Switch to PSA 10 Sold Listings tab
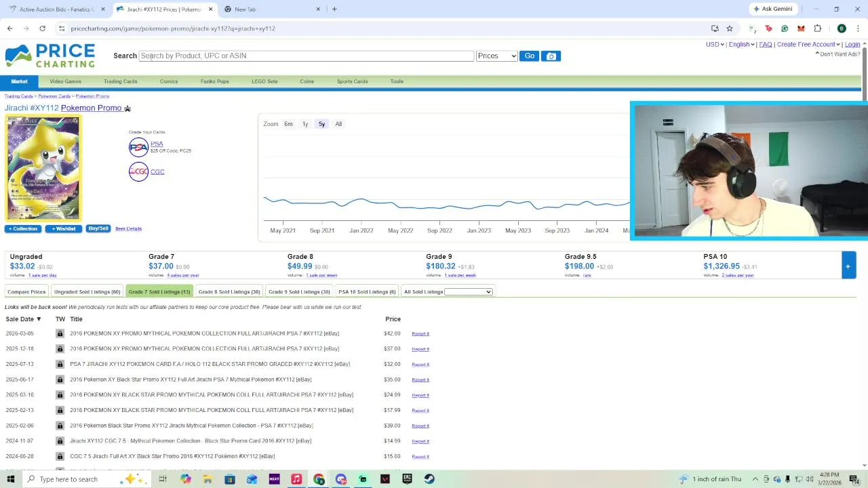This screenshot has width=868, height=488. click(x=367, y=291)
